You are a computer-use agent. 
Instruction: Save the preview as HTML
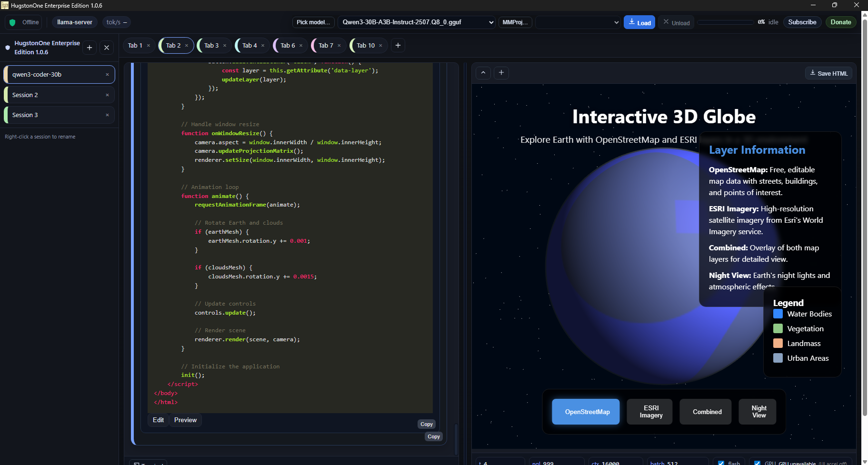[x=828, y=73]
